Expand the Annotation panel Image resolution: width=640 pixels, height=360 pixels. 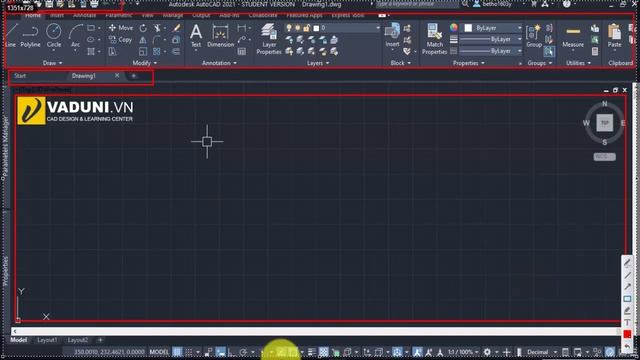tap(219, 63)
